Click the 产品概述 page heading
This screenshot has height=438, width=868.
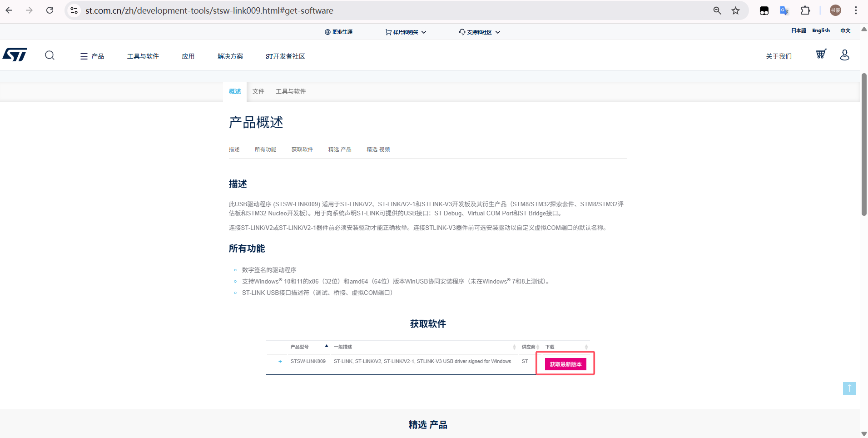click(256, 122)
